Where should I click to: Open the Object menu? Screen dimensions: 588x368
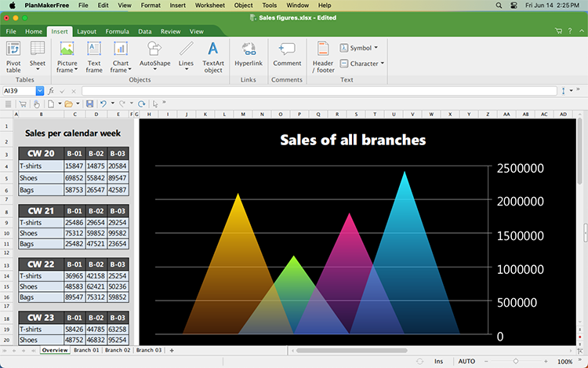point(243,5)
